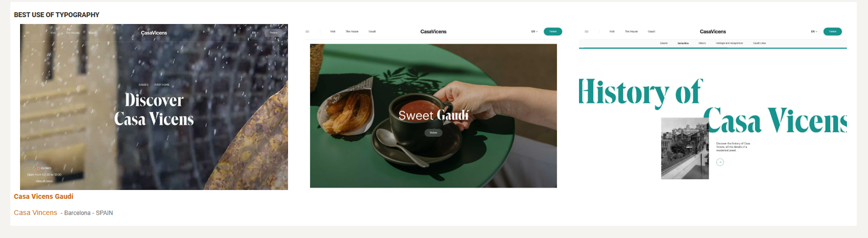This screenshot has height=238, width=868.
Task: Expand EN language dropdown in middle screenshot
Action: [535, 31]
